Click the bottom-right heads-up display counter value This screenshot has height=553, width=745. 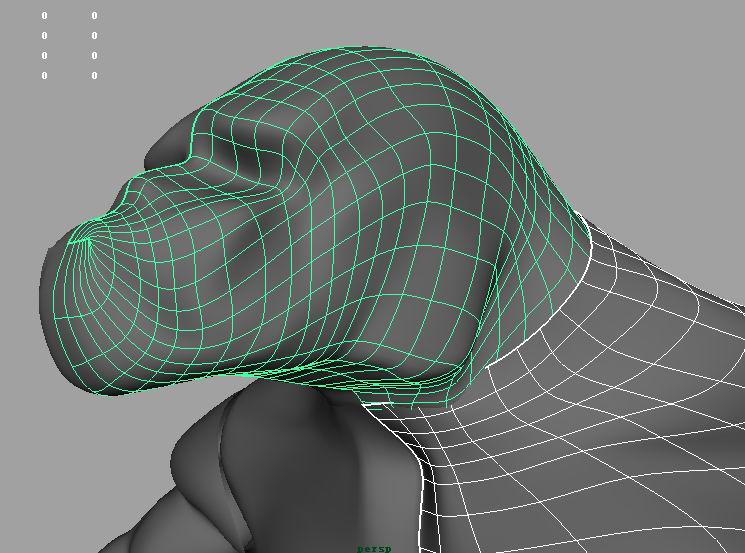(x=95, y=75)
